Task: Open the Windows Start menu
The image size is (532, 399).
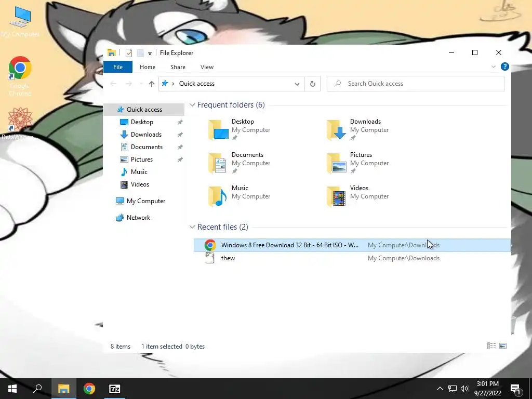Action: click(x=12, y=389)
